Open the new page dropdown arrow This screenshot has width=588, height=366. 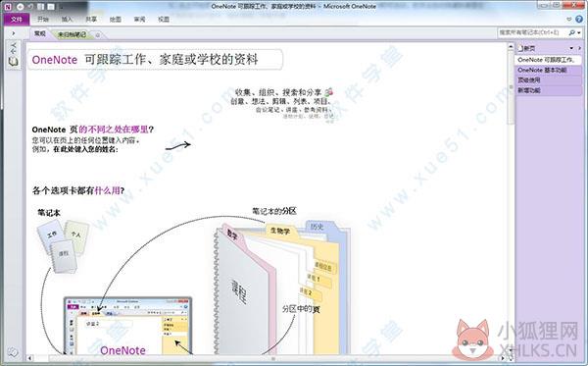click(571, 48)
